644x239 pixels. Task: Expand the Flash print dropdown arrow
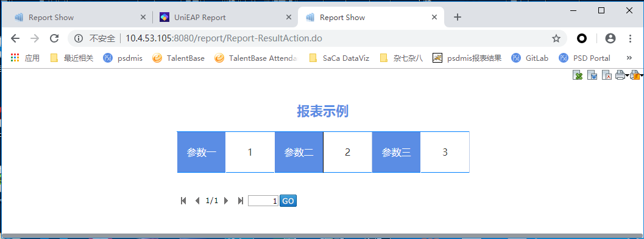(642, 75)
